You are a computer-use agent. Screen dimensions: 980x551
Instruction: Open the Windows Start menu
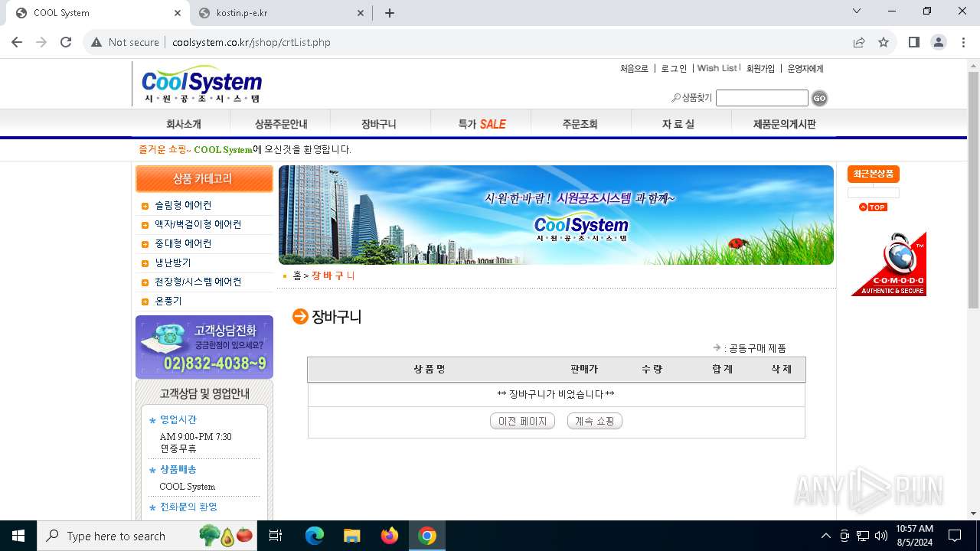tap(18, 536)
